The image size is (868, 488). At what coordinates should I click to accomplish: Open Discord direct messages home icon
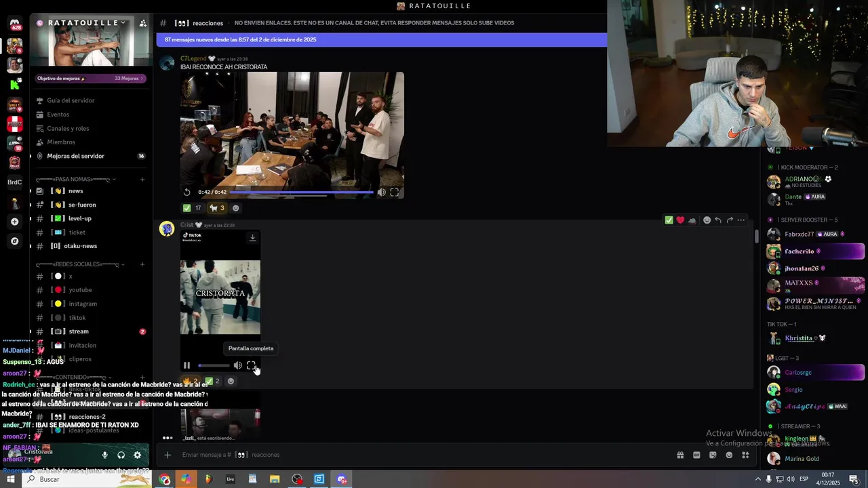coord(14,24)
